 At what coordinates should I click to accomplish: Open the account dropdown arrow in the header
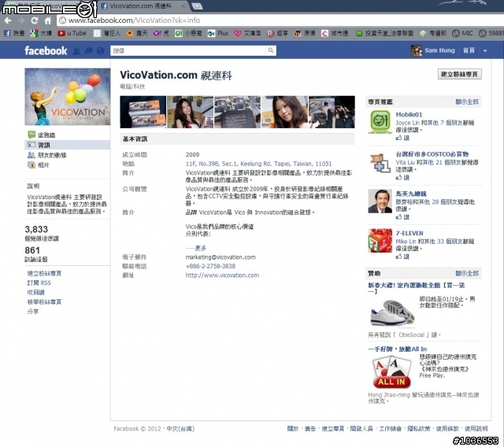click(485, 50)
